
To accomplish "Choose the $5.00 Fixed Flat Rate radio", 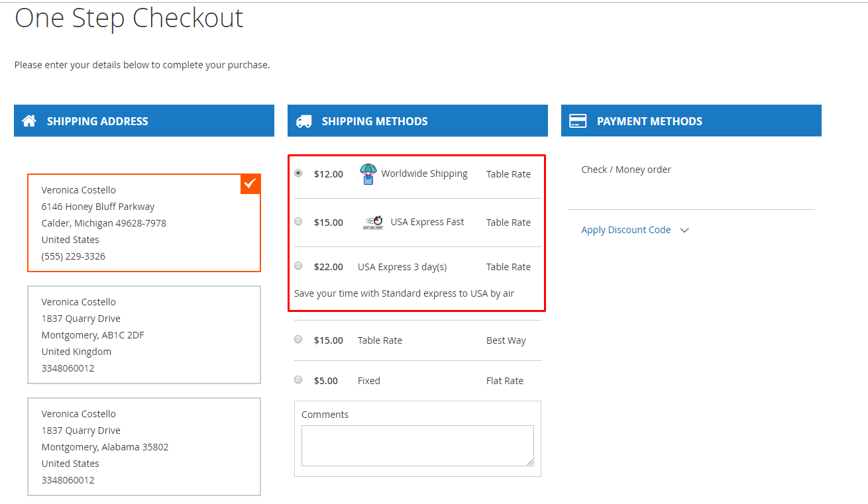I will pyautogui.click(x=298, y=379).
